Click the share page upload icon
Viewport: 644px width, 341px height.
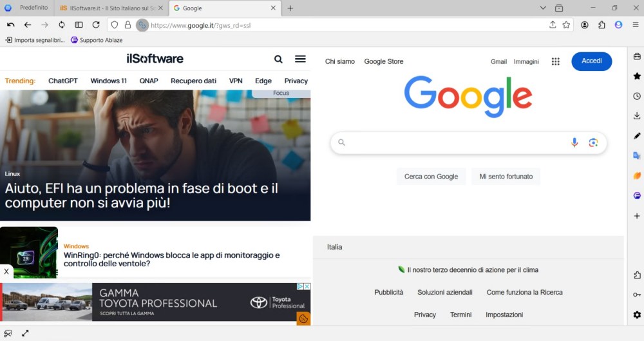[553, 24]
